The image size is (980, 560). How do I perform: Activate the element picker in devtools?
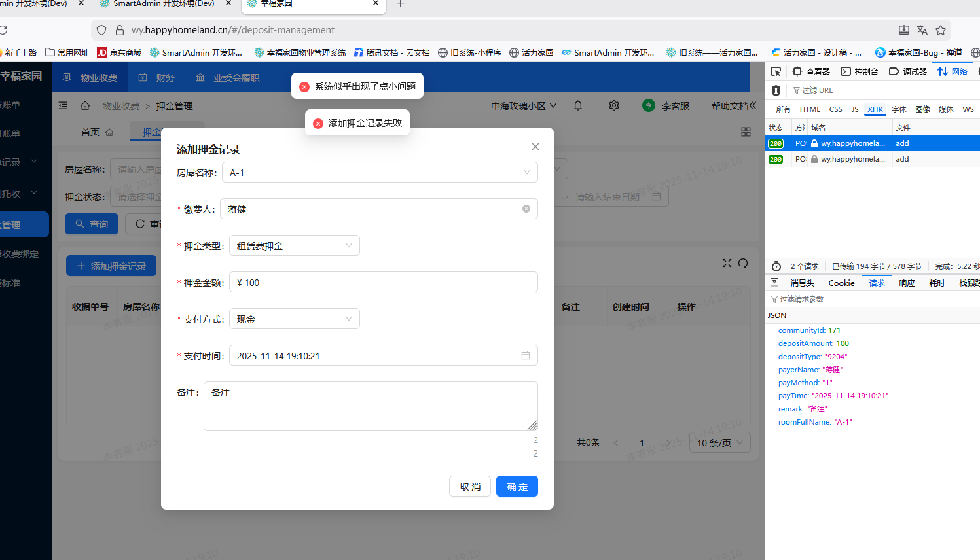[776, 71]
